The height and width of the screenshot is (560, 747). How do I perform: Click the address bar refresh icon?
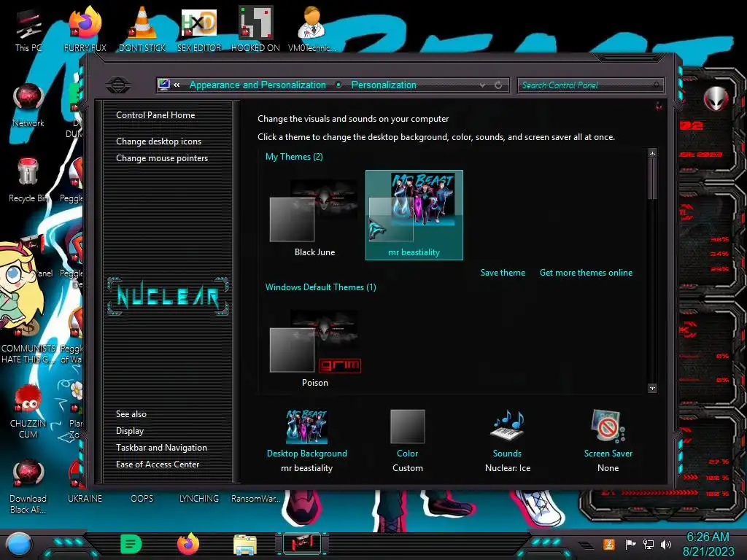(x=498, y=85)
